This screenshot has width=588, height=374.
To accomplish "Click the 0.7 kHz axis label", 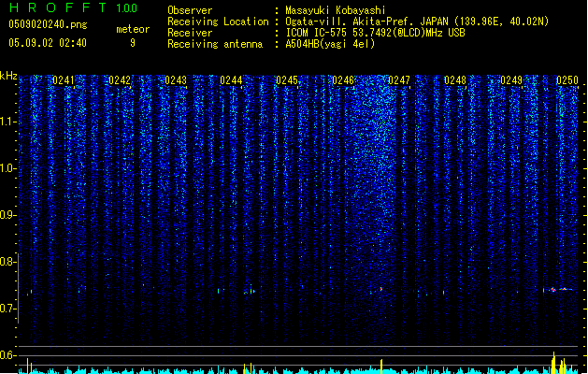I will [7, 309].
